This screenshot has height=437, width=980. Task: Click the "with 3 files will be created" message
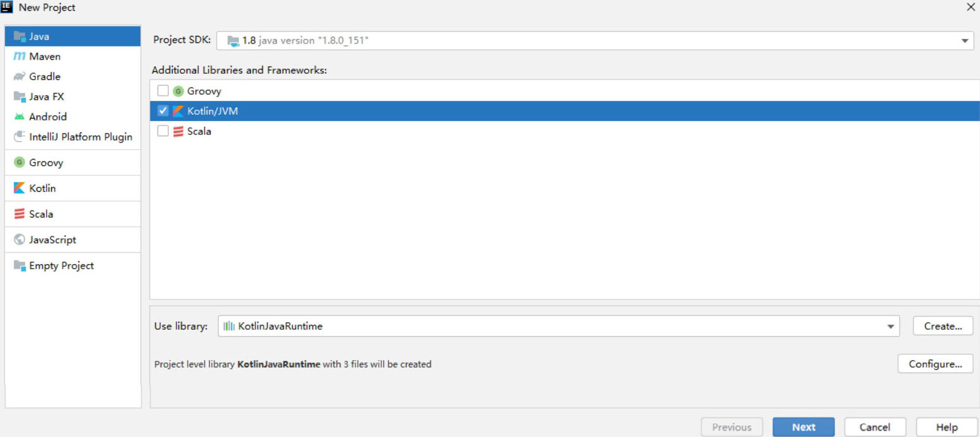[x=378, y=364]
